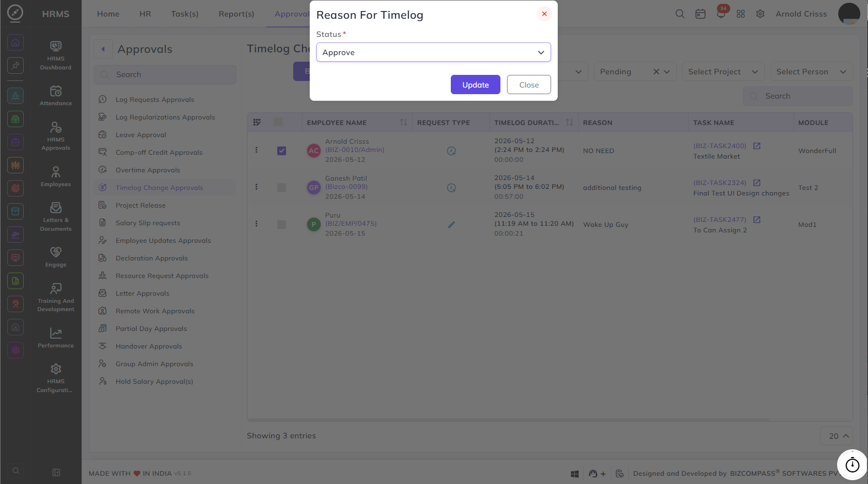Click the Update button

click(476, 85)
